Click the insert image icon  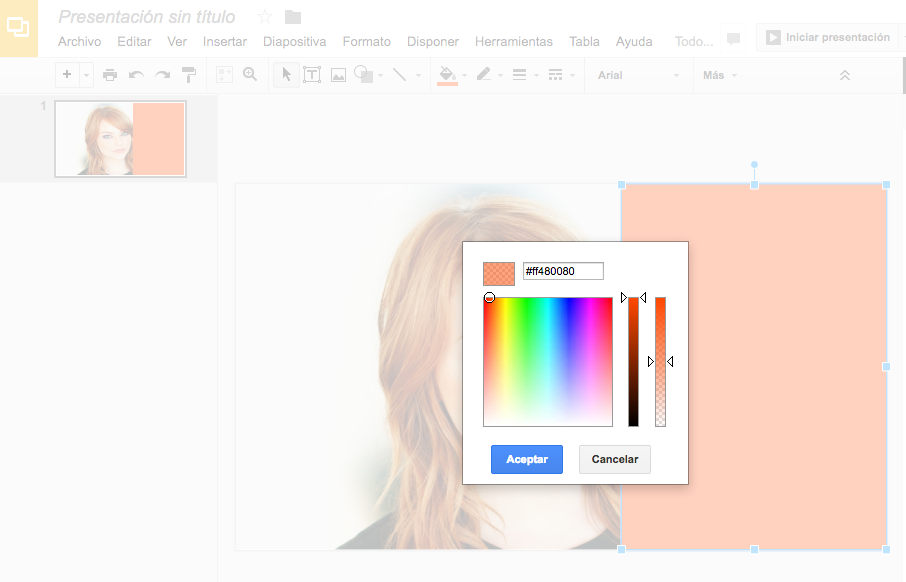(338, 75)
